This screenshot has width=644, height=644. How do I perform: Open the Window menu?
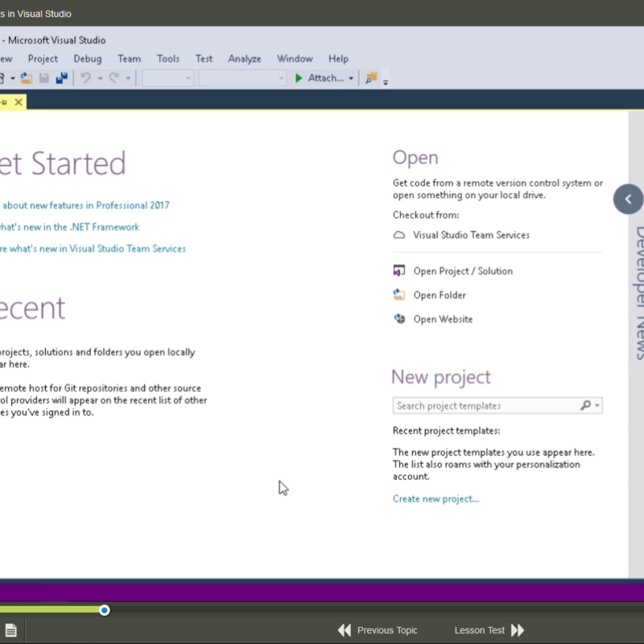coord(295,59)
